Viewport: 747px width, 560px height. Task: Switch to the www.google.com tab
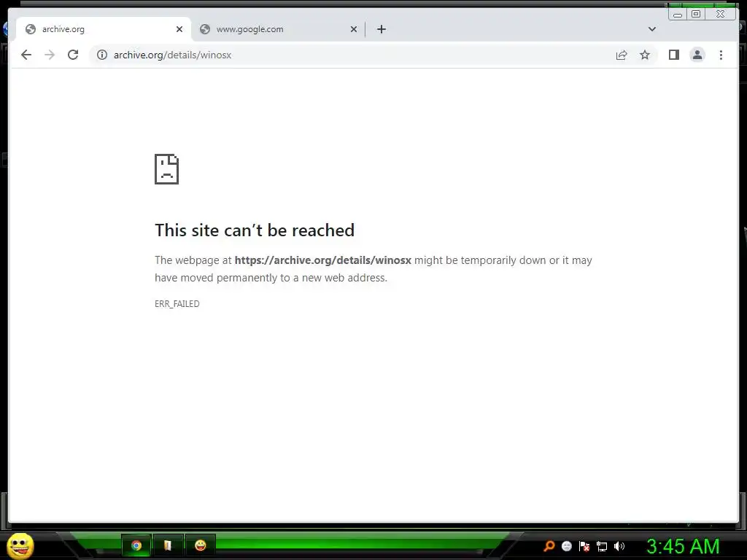point(278,29)
